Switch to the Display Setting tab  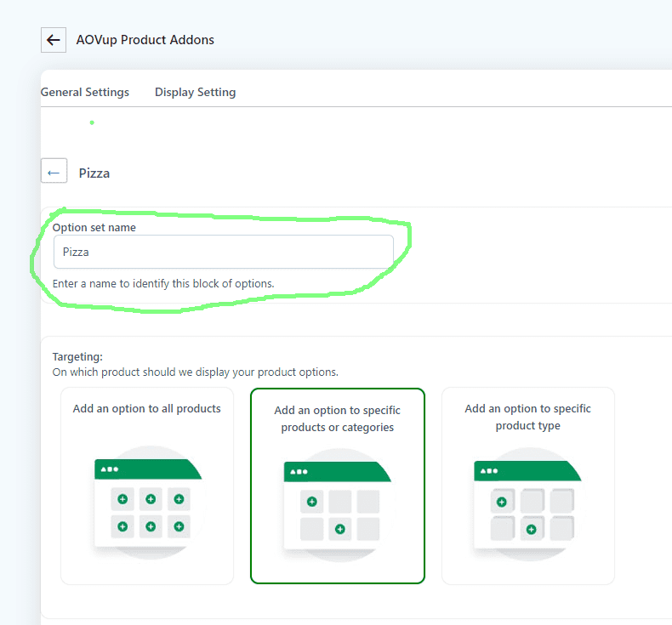tap(195, 92)
